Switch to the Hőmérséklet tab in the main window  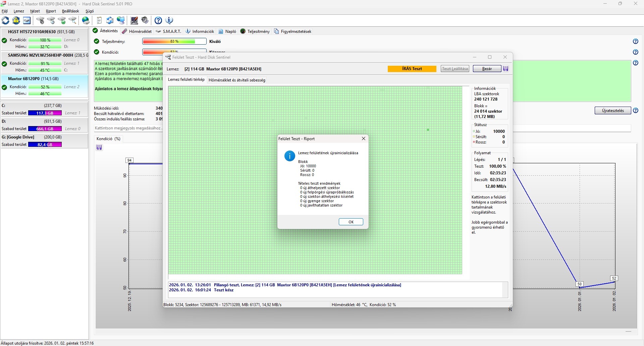(137, 32)
